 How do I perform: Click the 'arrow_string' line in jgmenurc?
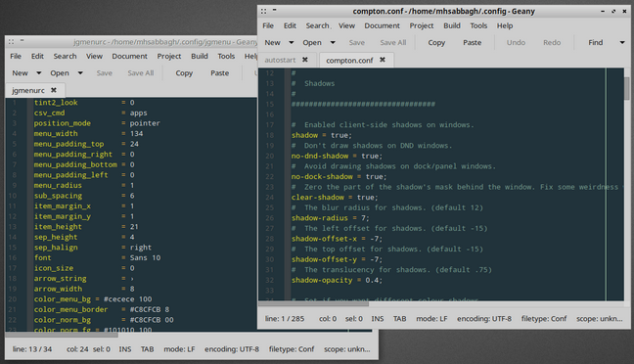tap(84, 278)
